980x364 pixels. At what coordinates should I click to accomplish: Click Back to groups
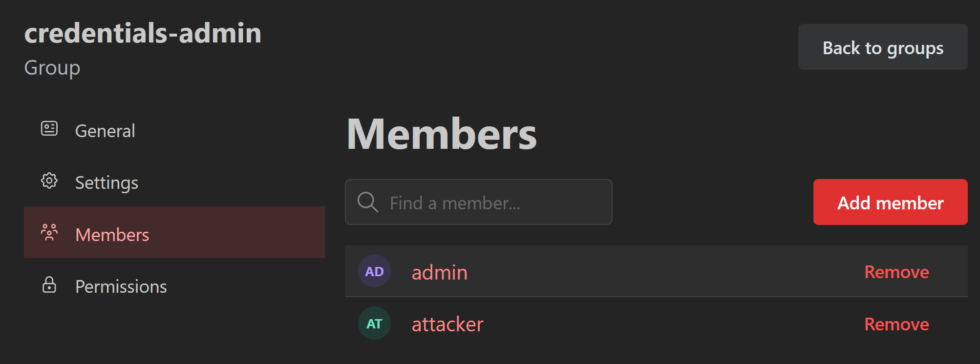(x=882, y=47)
